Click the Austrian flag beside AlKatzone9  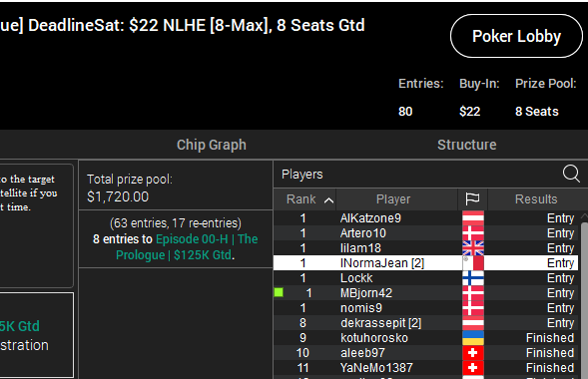click(x=473, y=218)
